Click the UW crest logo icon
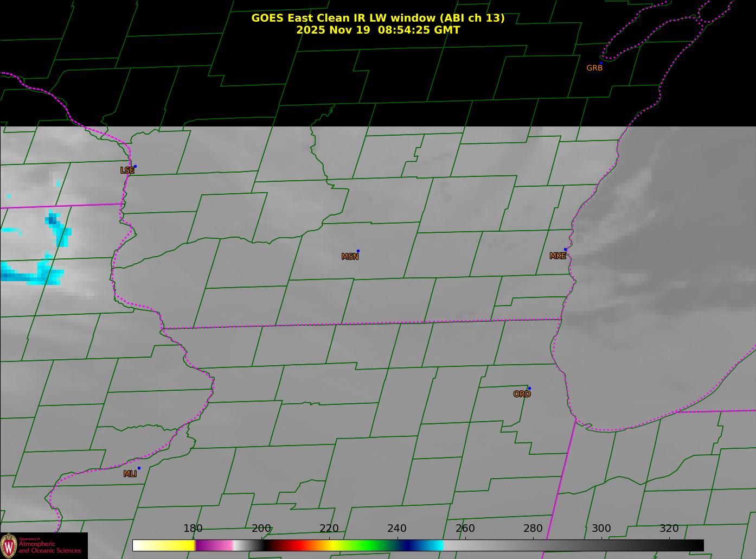Viewport: 756px width, 559px height. (x=9, y=545)
